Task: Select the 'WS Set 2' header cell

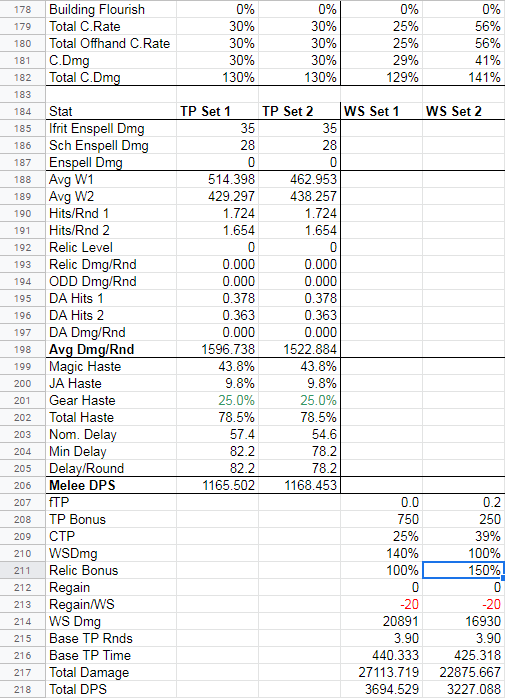Action: point(464,111)
